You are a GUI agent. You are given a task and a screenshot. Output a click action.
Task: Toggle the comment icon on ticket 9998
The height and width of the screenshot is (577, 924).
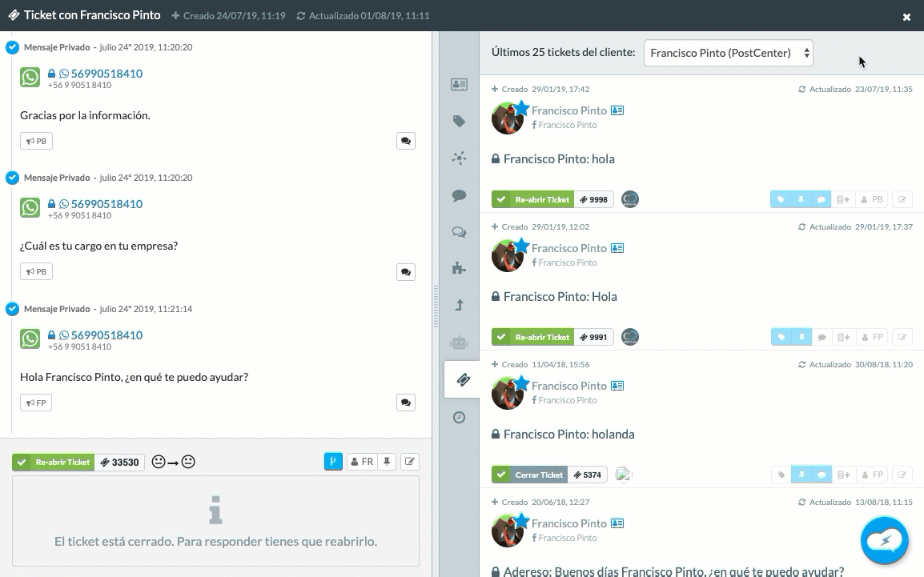(822, 199)
